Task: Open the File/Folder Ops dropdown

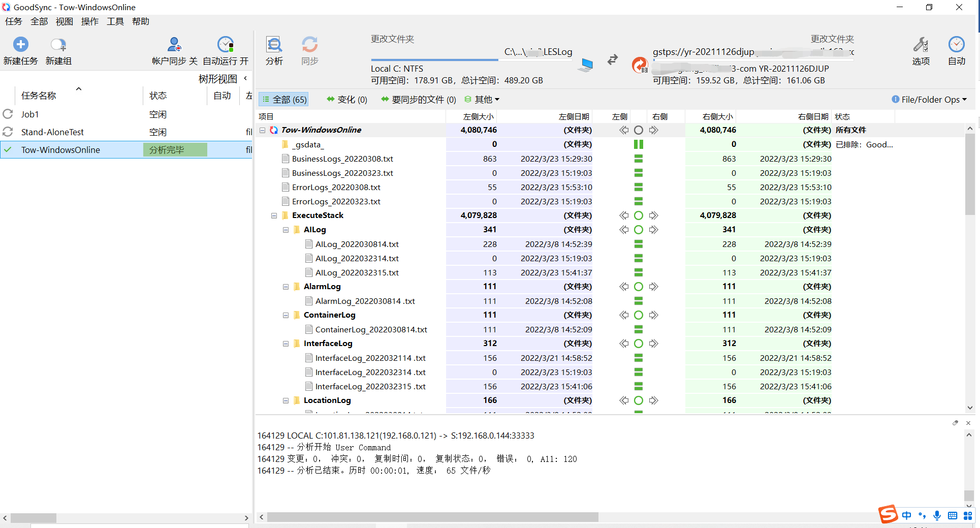Action: [x=929, y=100]
